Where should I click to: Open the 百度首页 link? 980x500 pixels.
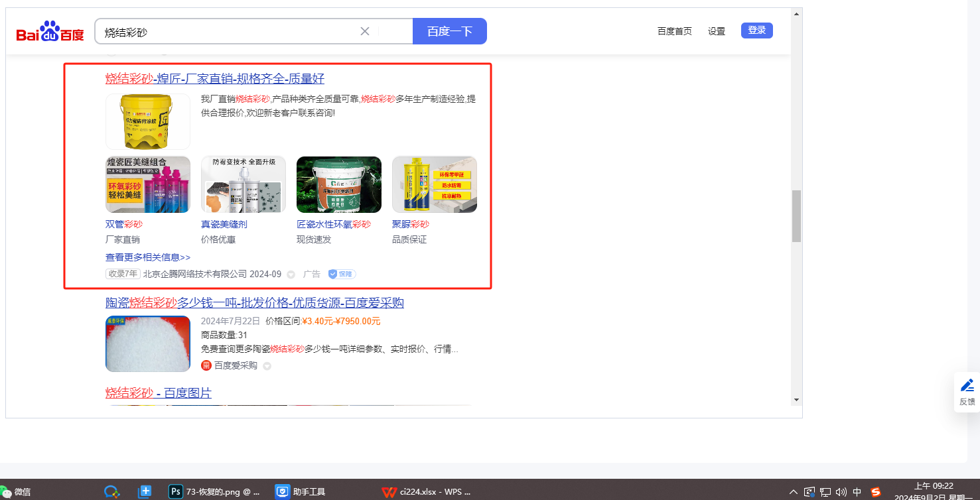tap(675, 31)
